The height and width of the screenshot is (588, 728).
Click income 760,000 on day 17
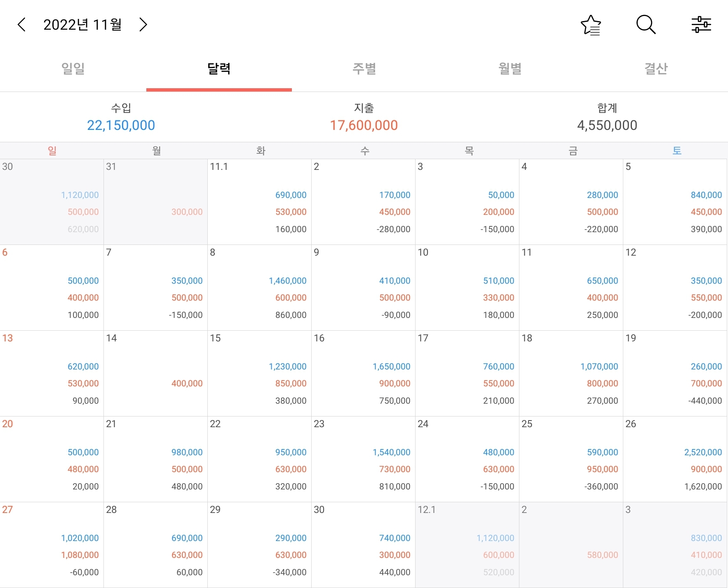[x=499, y=367]
